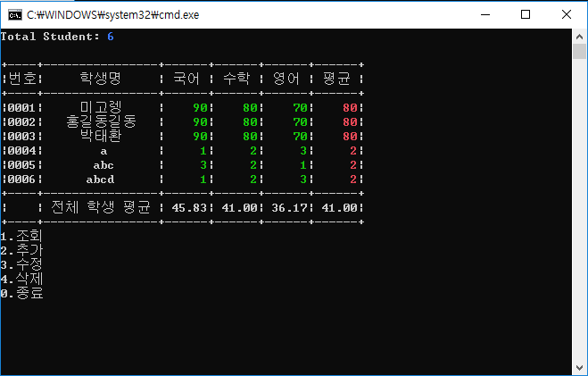Click the 국어 column header
588x376 pixels.
[186, 79]
